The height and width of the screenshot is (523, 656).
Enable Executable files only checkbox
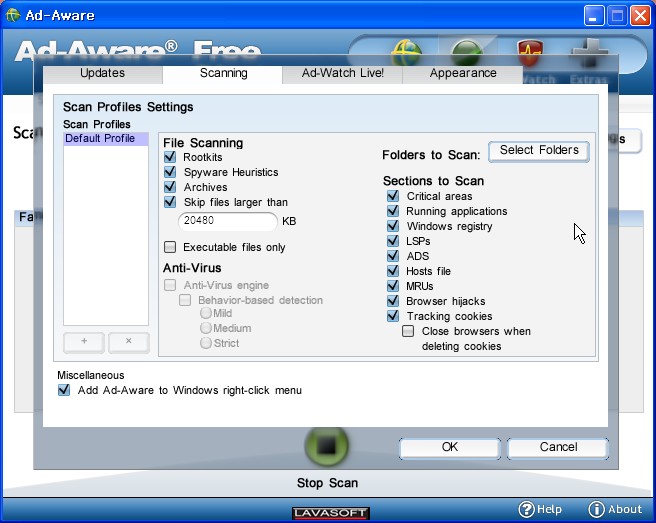pos(170,247)
